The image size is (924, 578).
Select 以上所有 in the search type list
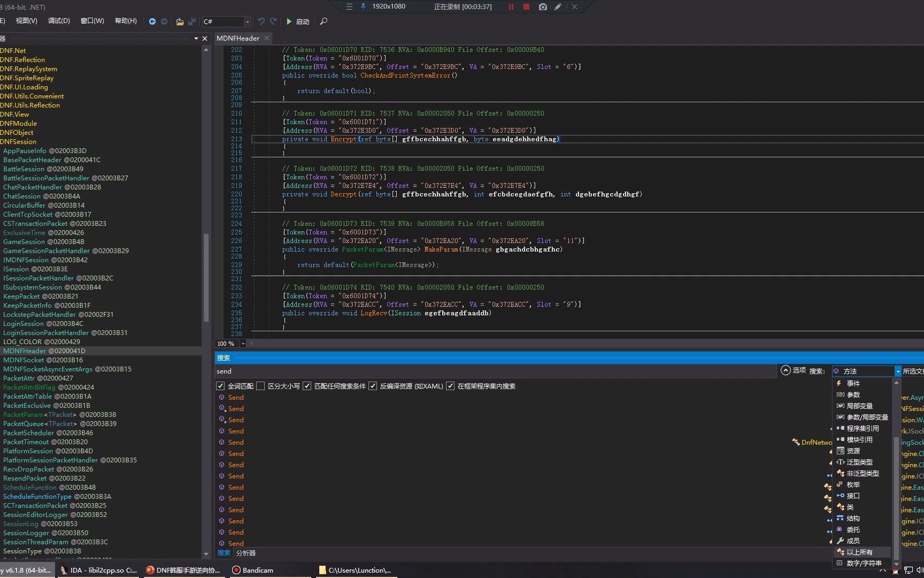[859, 552]
